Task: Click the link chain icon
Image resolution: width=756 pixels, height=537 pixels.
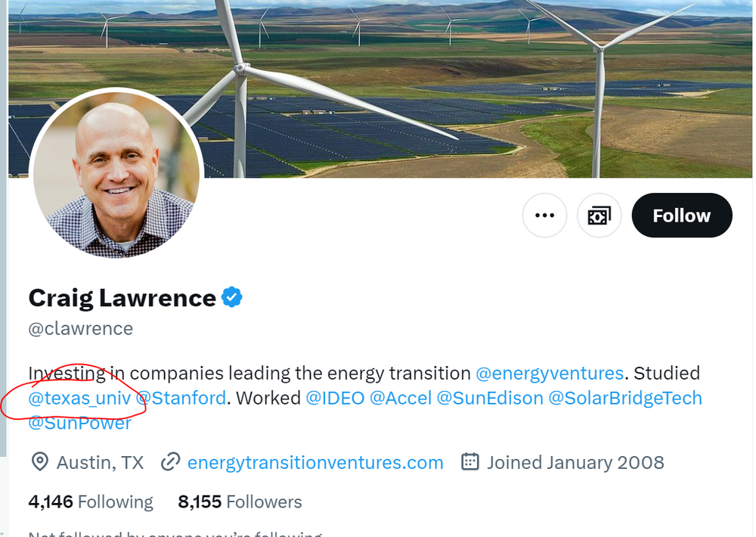Action: [x=171, y=462]
